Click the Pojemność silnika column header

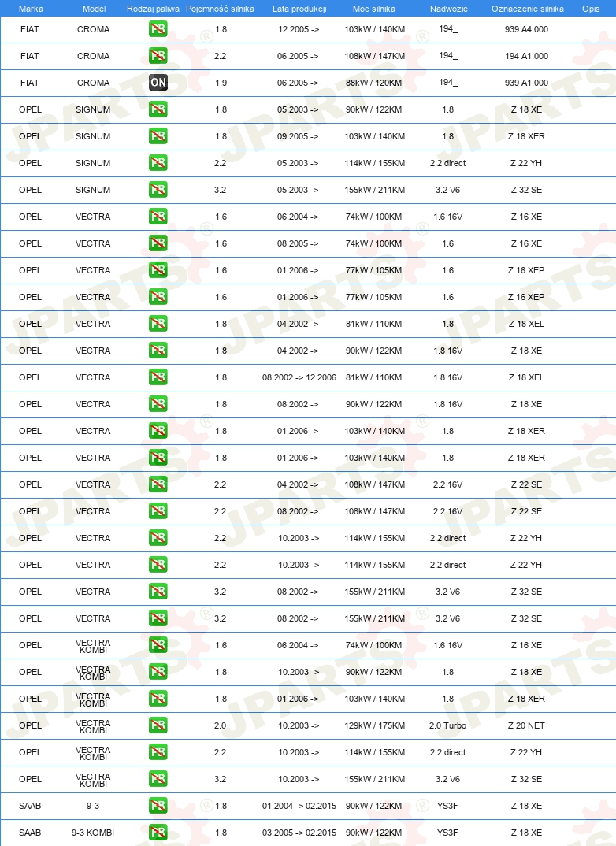pos(220,9)
